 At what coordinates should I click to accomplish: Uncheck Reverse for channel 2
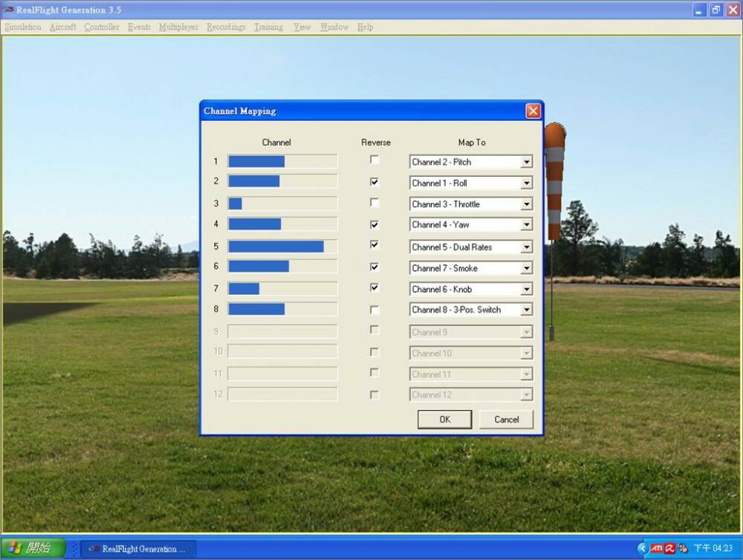374,182
